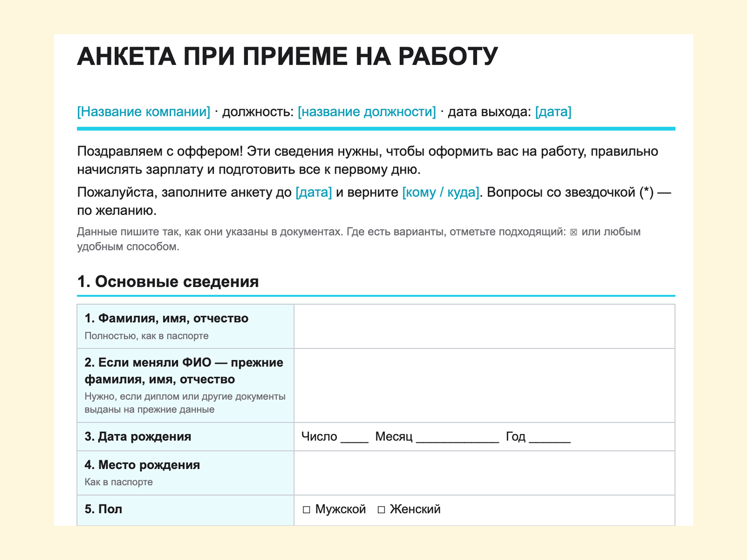This screenshot has height=560, width=747.
Task: Click the label 4. Место рождения
Action: [142, 465]
